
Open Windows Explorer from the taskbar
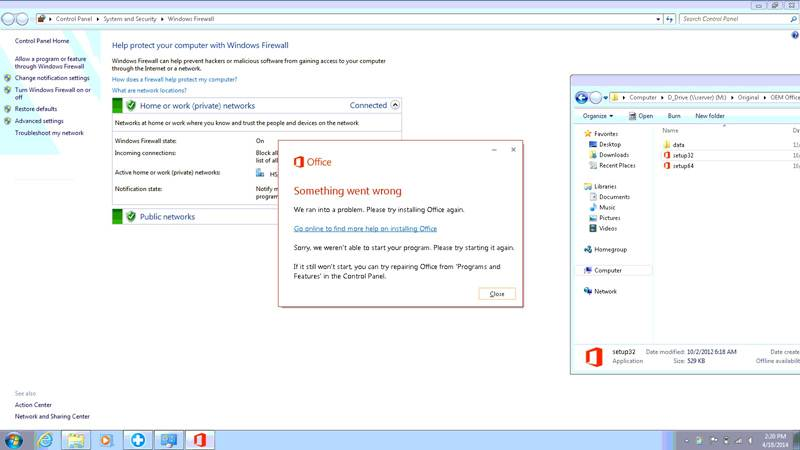pos(76,440)
